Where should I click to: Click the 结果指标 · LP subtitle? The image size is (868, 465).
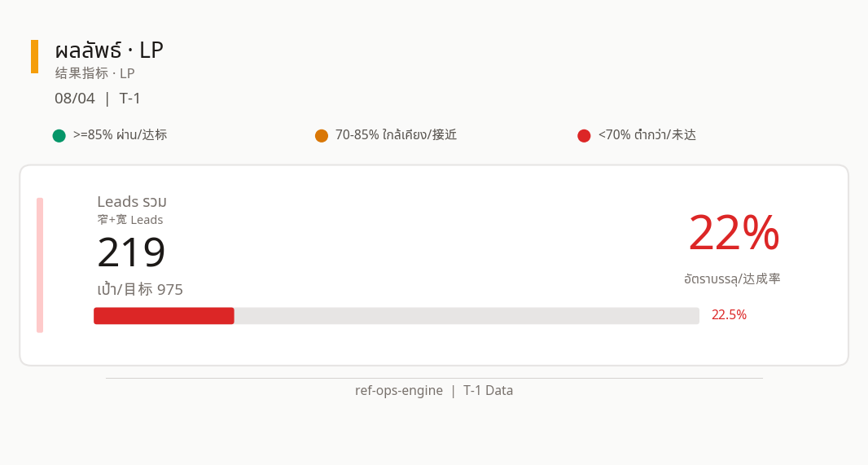point(94,73)
